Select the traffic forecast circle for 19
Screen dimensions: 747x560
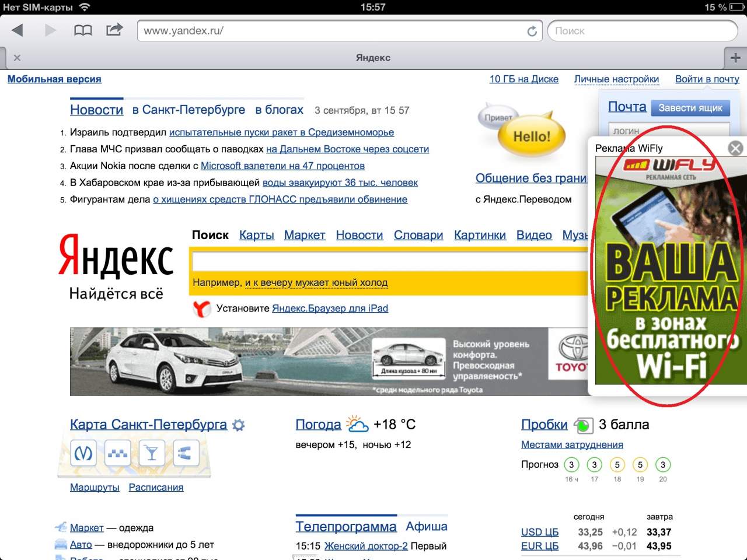640,465
